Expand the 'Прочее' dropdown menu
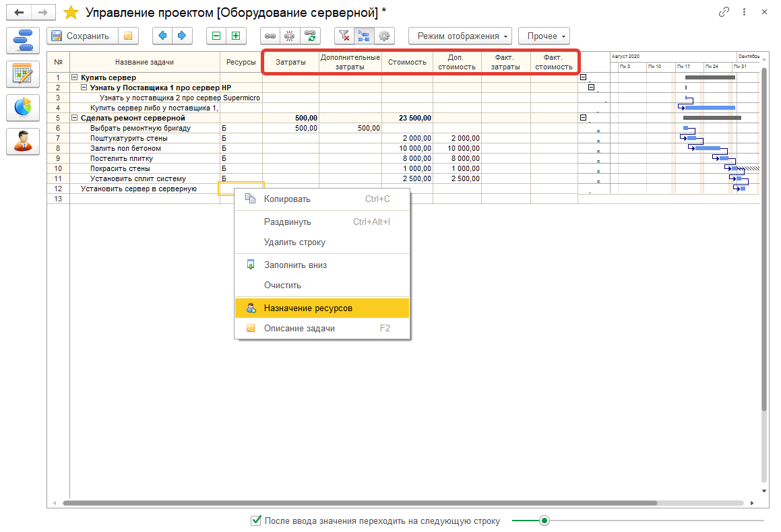The width and height of the screenshot is (781, 532). tap(544, 36)
